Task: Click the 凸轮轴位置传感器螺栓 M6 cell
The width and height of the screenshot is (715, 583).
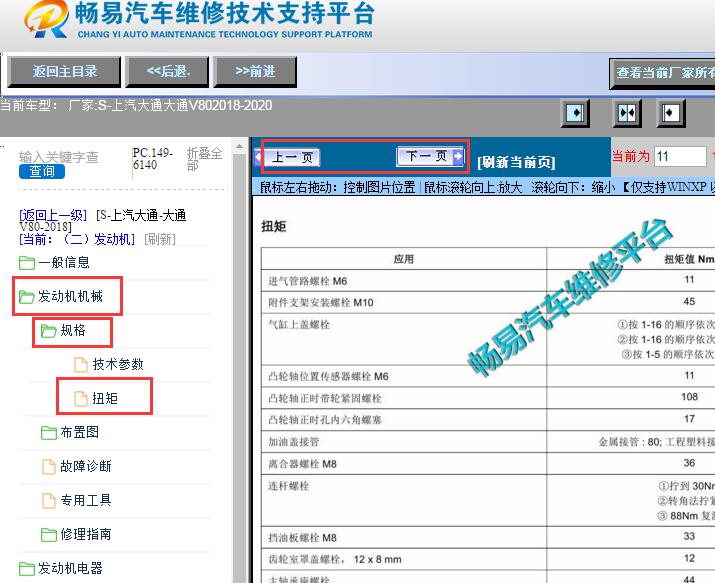Action: click(x=404, y=376)
